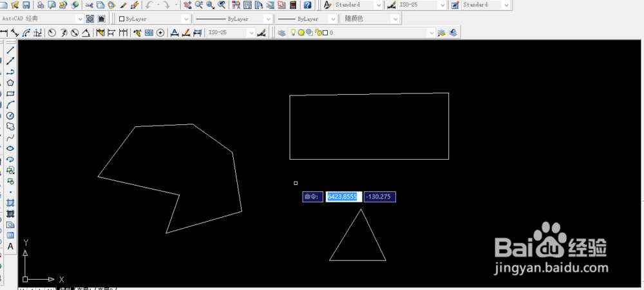Click the -130.275 coordinate field
The height and width of the screenshot is (290, 644).
click(380, 197)
